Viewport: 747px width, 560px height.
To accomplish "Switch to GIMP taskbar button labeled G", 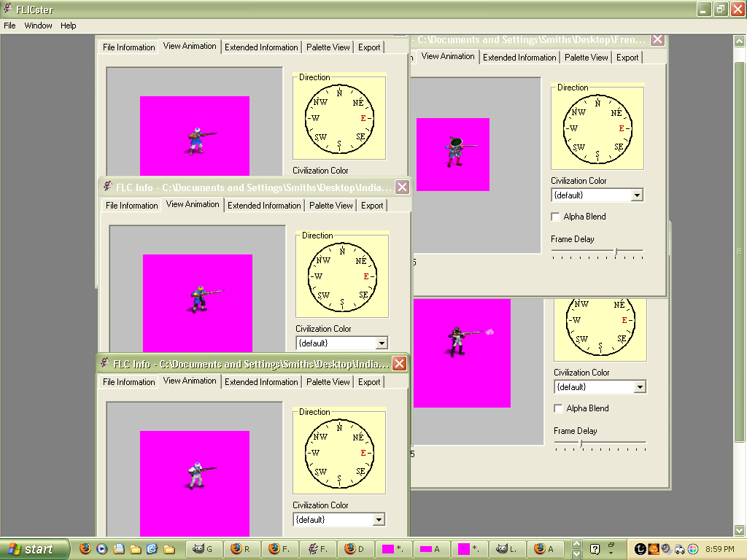I will (x=205, y=549).
